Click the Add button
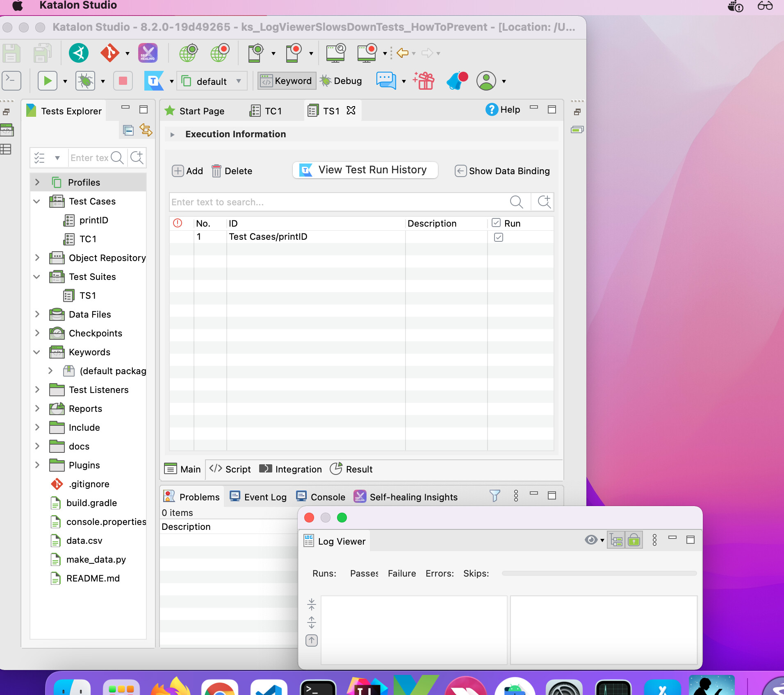784x695 pixels. tap(187, 171)
